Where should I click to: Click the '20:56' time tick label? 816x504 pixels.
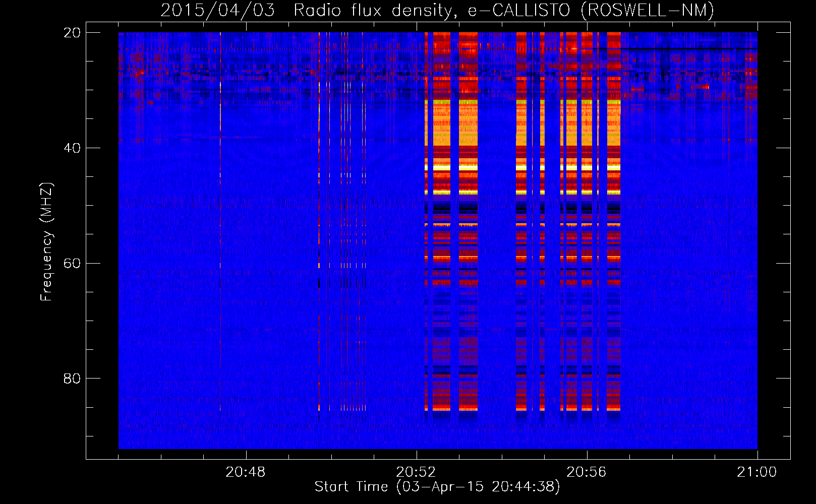(x=587, y=472)
